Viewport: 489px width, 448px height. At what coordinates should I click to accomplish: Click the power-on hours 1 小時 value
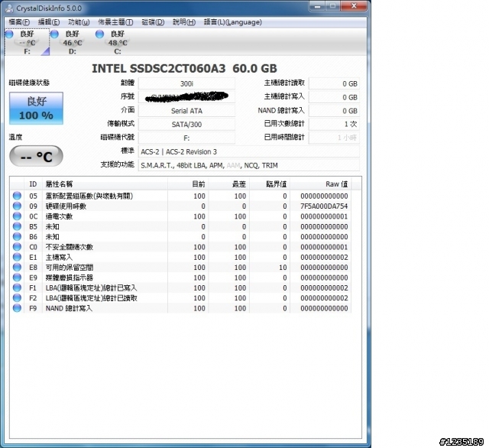click(334, 138)
